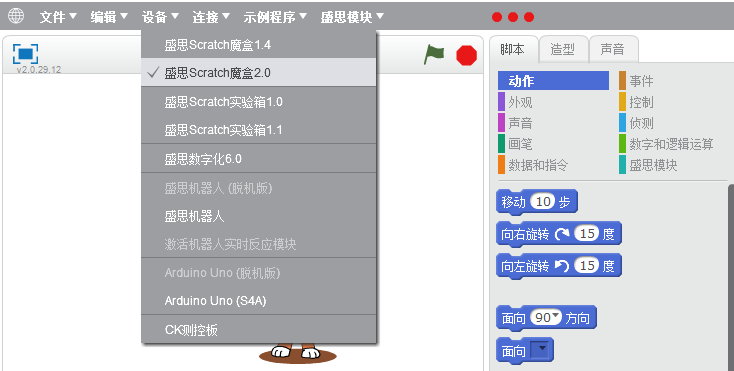Open the 面向 target dropdown arrow
Screen dimensions: 734x371
coord(542,350)
